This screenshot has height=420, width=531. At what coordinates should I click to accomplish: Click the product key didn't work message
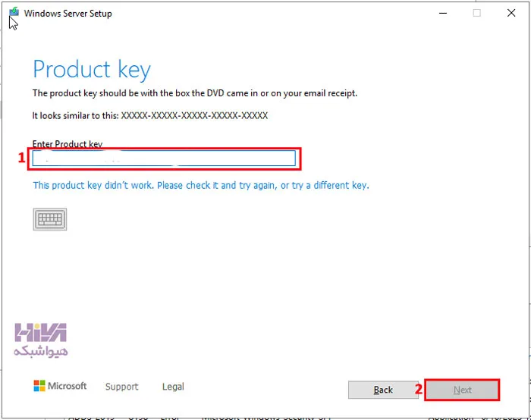coord(201,186)
